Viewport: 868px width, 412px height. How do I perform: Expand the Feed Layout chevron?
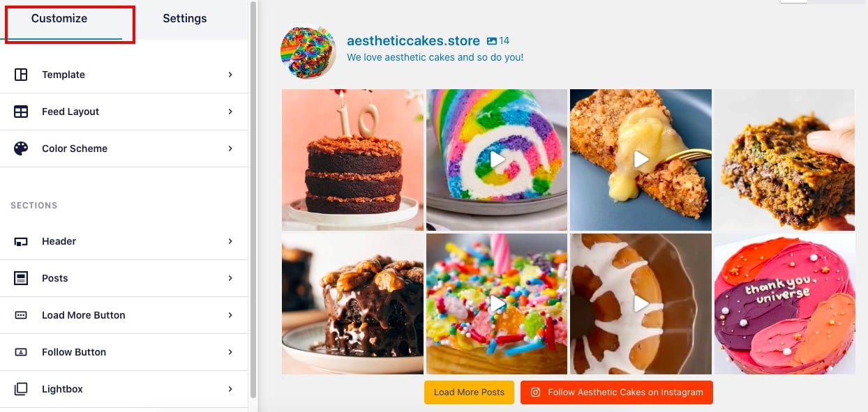(x=230, y=112)
